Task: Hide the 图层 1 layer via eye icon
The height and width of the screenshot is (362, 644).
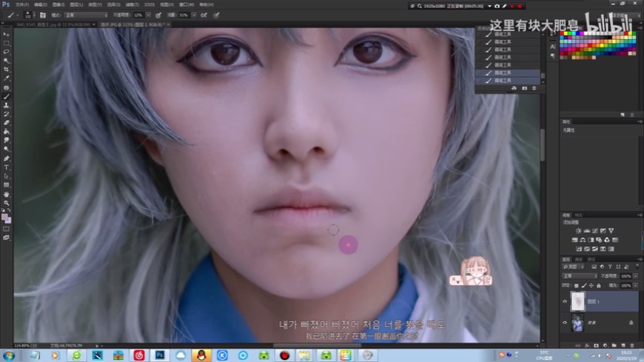Action: pos(565,301)
